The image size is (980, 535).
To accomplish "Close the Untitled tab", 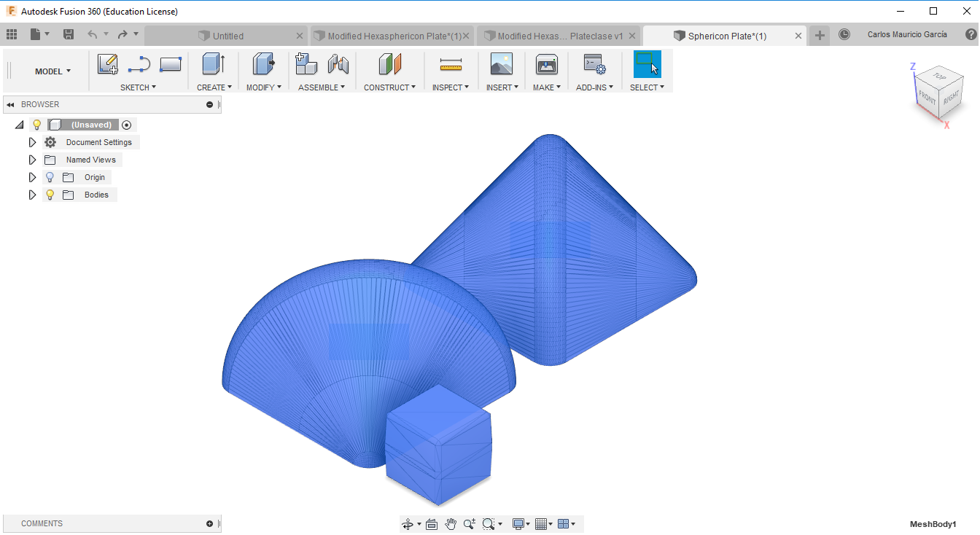I will pyautogui.click(x=300, y=36).
